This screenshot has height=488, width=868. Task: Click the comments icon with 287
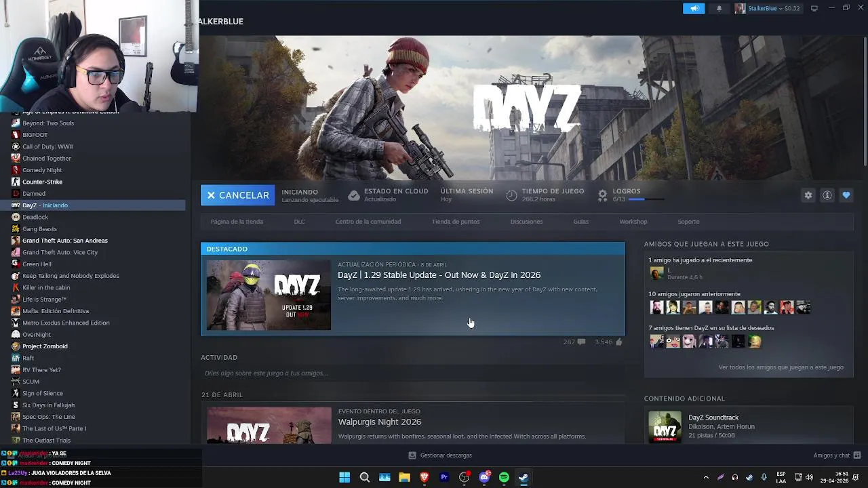pos(581,342)
